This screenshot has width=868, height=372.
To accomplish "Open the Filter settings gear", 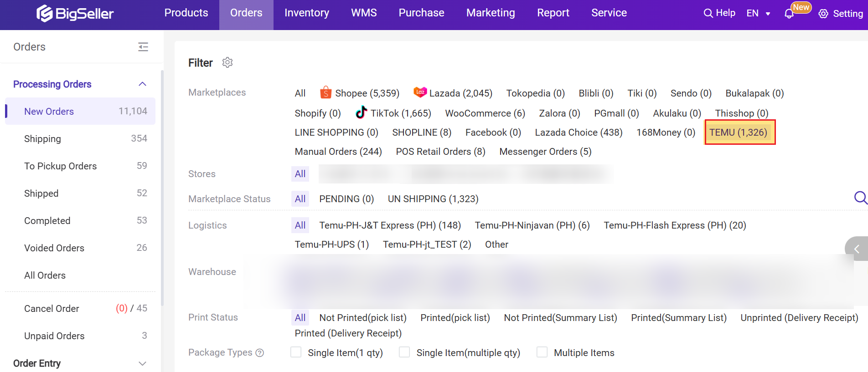I will [227, 62].
